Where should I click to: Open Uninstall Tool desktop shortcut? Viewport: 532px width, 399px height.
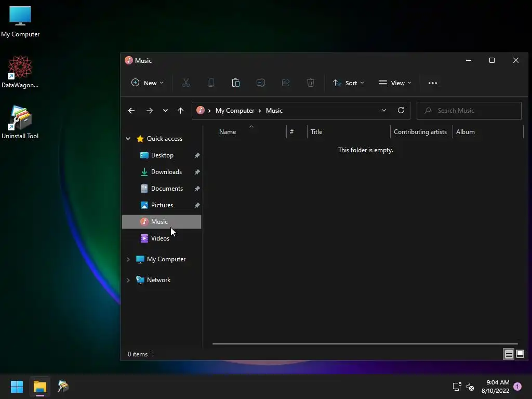20,123
